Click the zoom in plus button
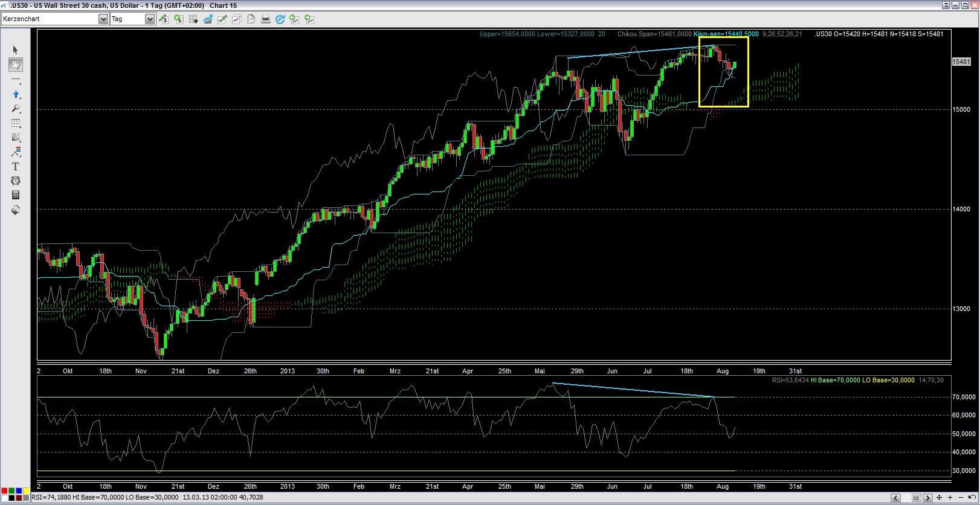 [950, 498]
